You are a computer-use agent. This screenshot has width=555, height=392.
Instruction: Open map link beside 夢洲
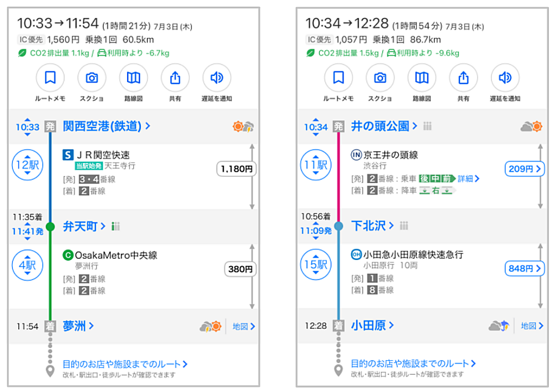244,326
